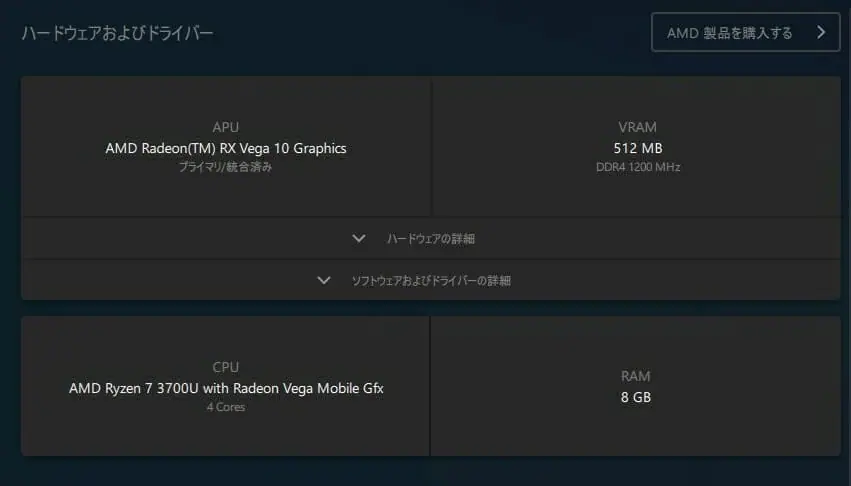Click the ハードウェアおよびドライバー heading
851x486 pixels.
pos(118,33)
